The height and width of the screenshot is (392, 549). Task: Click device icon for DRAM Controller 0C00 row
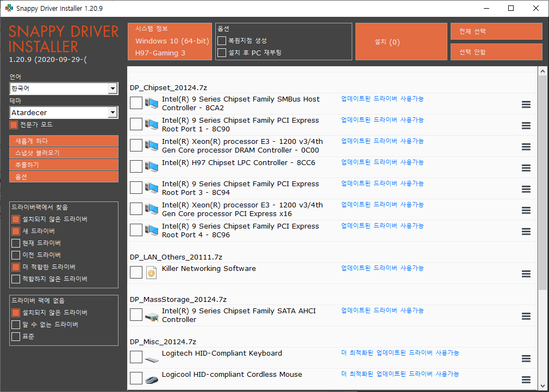pyautogui.click(x=152, y=146)
